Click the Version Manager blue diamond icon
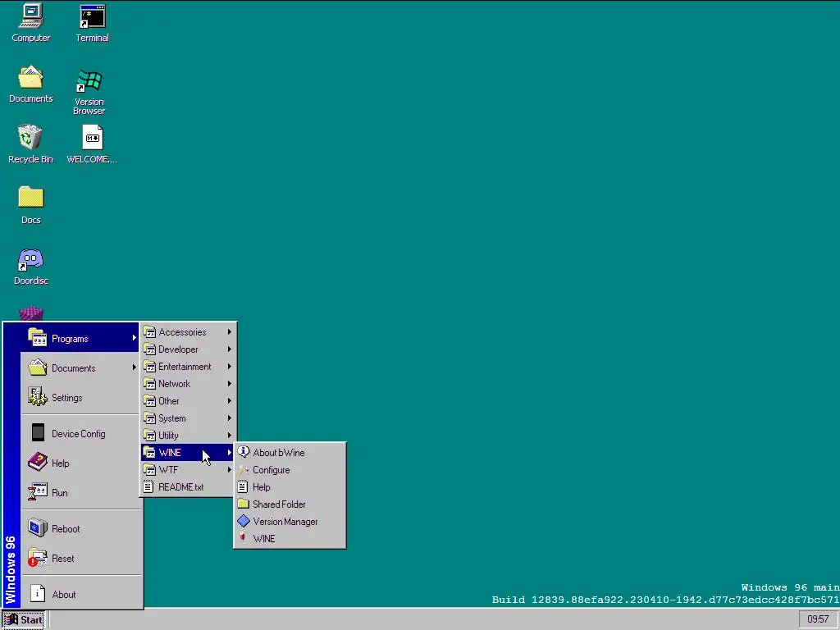Viewport: 840px width, 630px height. tap(243, 521)
